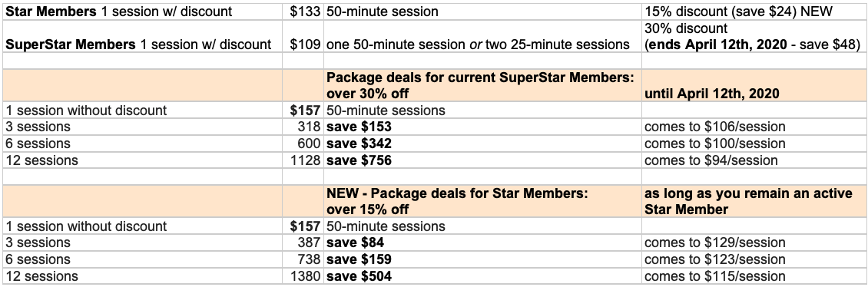Viewport: 868px width, 287px height.
Task: Click the save $159 cell
Action: click(x=482, y=259)
